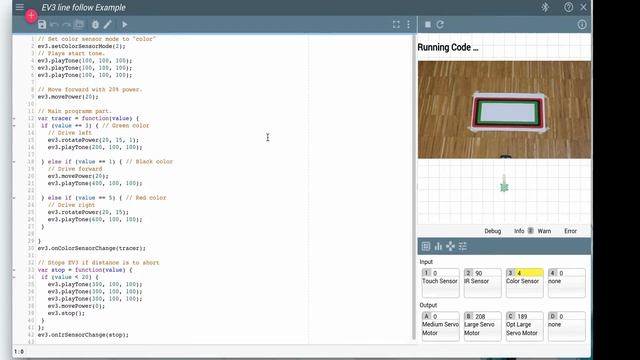The image size is (640, 360).
Task: Collapse the red color else-if block at line 23
Action: tap(14, 198)
